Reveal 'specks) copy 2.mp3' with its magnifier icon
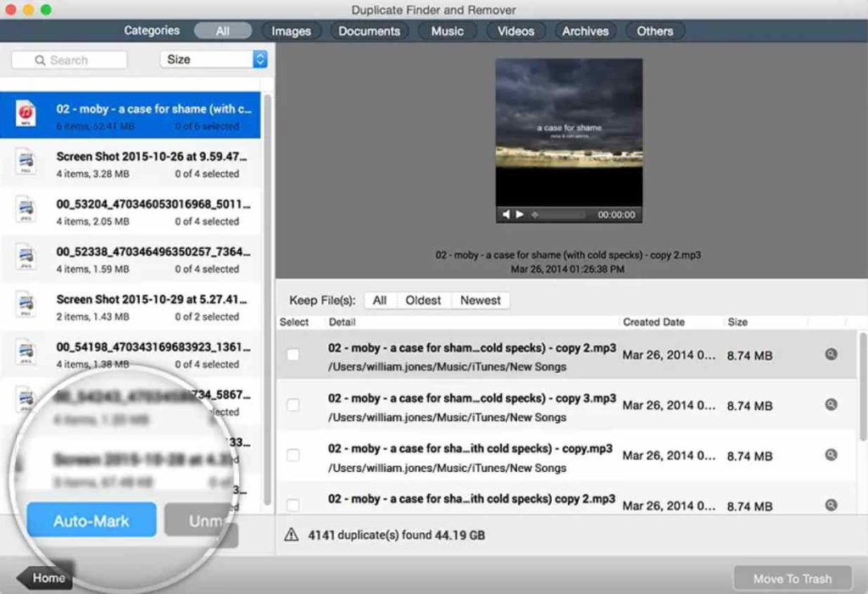Viewport: 868px width, 594px height. (x=831, y=505)
